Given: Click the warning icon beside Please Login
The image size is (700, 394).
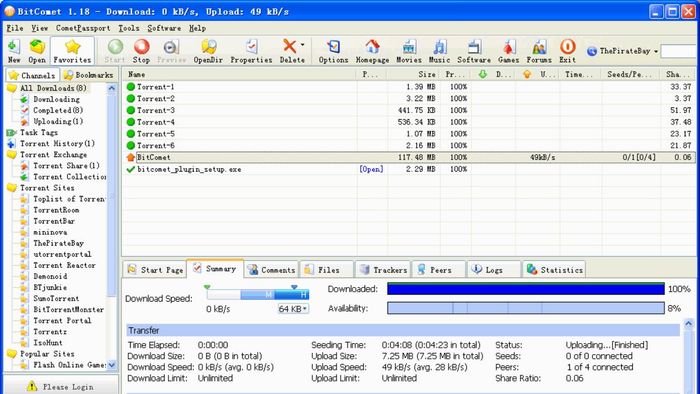Looking at the screenshot, I should [32, 386].
